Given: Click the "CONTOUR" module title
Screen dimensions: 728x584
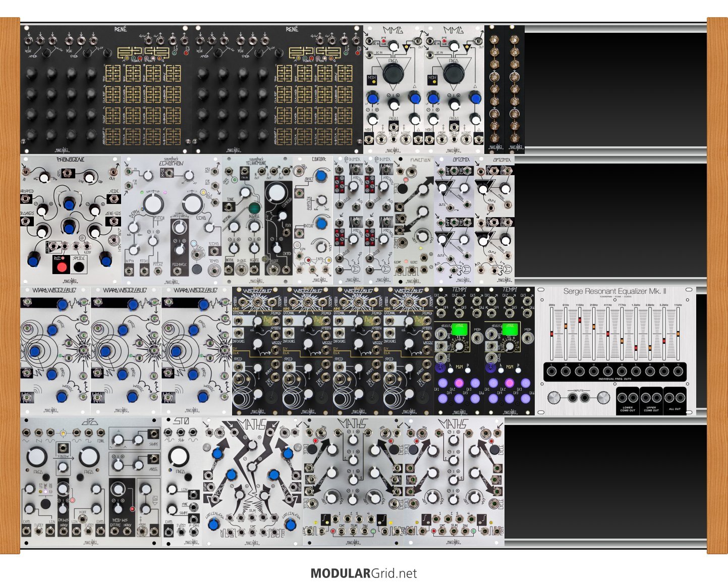Looking at the screenshot, I should [x=319, y=160].
